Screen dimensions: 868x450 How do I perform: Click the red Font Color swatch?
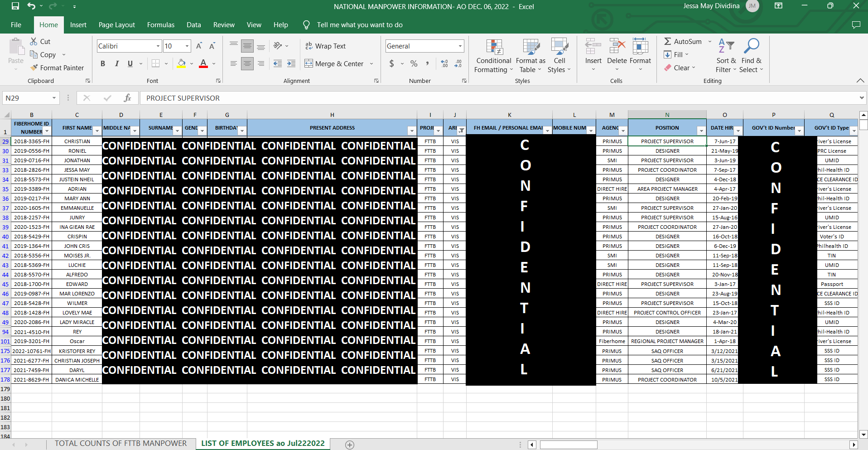tap(203, 63)
